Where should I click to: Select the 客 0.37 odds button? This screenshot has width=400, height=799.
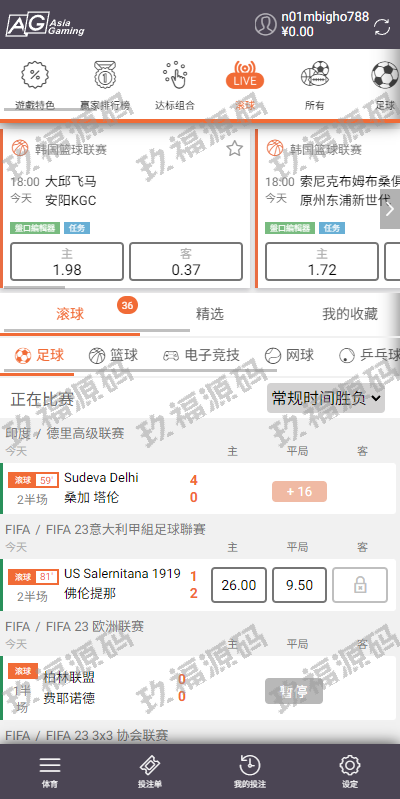(186, 261)
